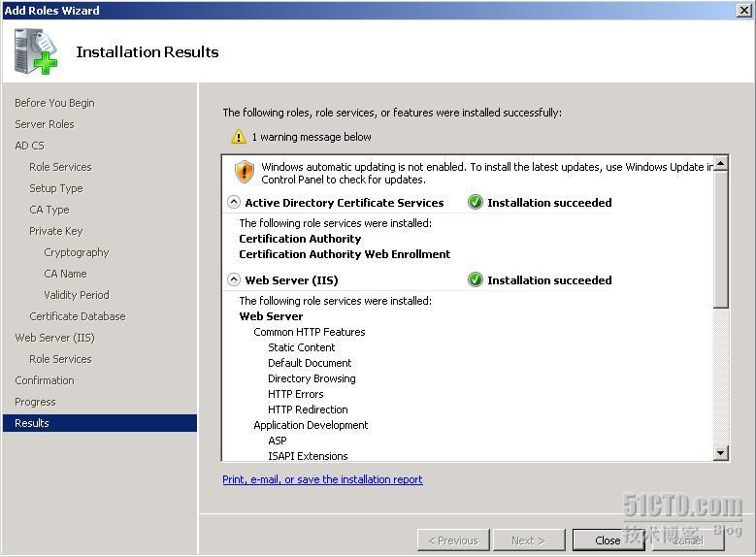
Task: Click the 'Default Document' entry
Action: coord(310,363)
